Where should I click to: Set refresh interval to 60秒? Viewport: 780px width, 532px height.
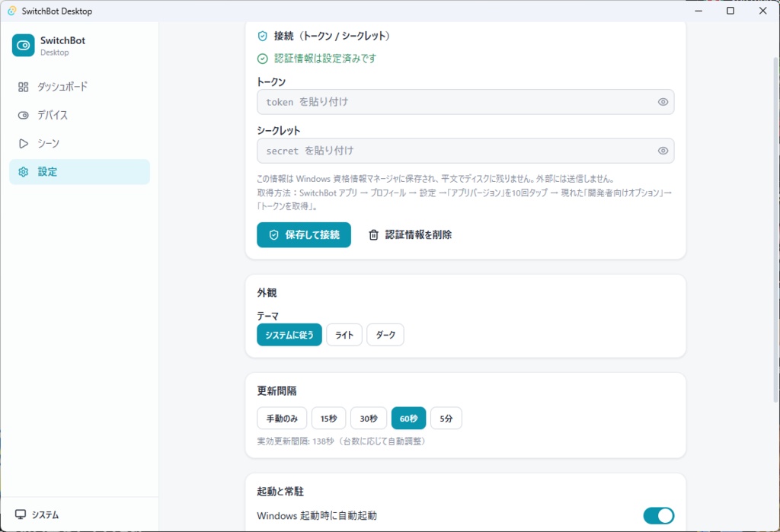408,418
